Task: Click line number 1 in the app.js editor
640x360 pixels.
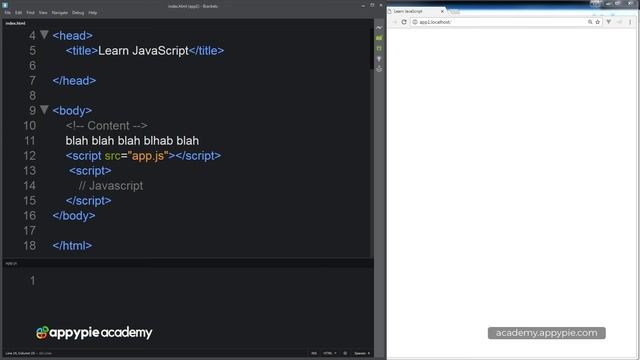Action: (x=32, y=280)
